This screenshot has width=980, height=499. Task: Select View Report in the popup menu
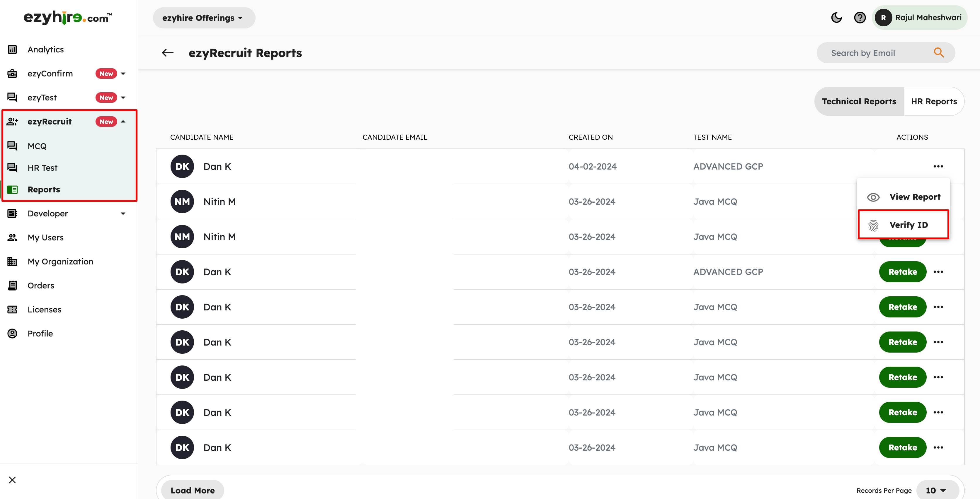[x=904, y=197]
